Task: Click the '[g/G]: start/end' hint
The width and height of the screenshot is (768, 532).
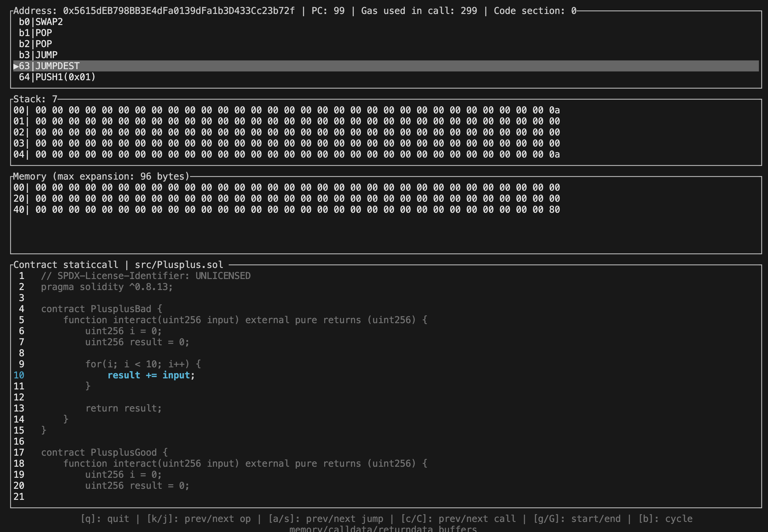Action: 577,519
